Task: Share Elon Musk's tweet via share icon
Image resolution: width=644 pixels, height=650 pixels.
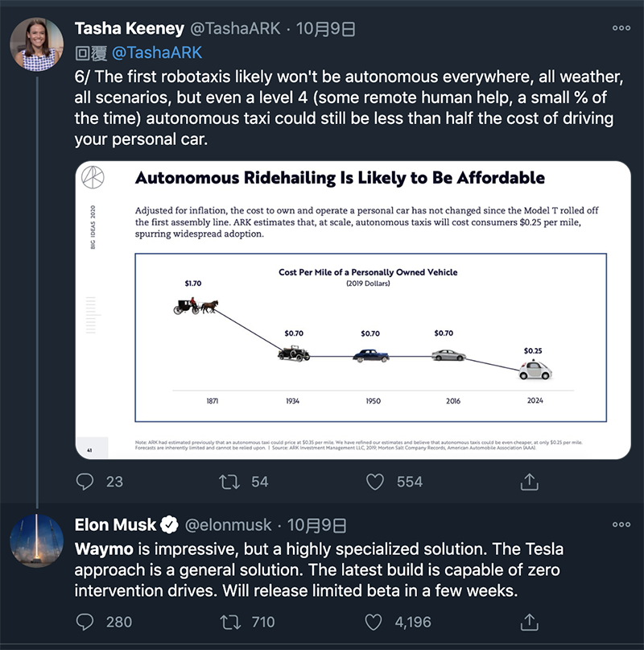Action: [529, 622]
